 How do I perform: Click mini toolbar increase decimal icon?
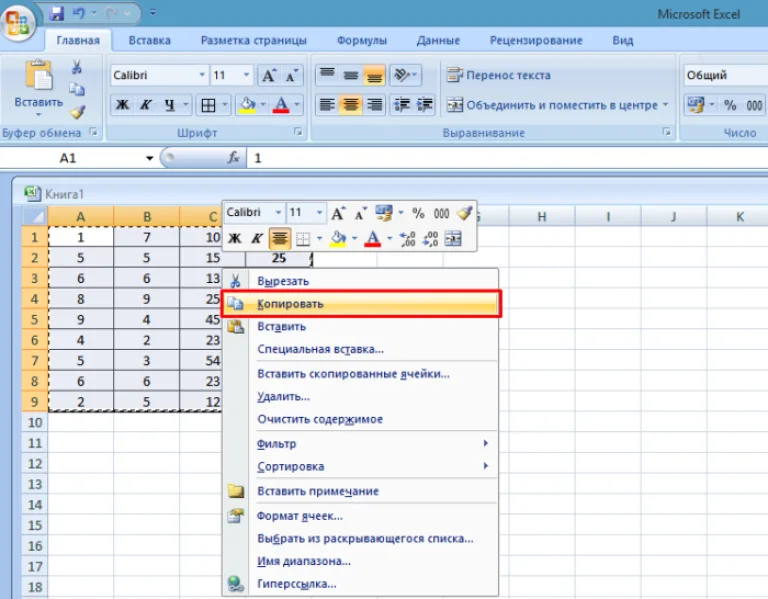407,239
